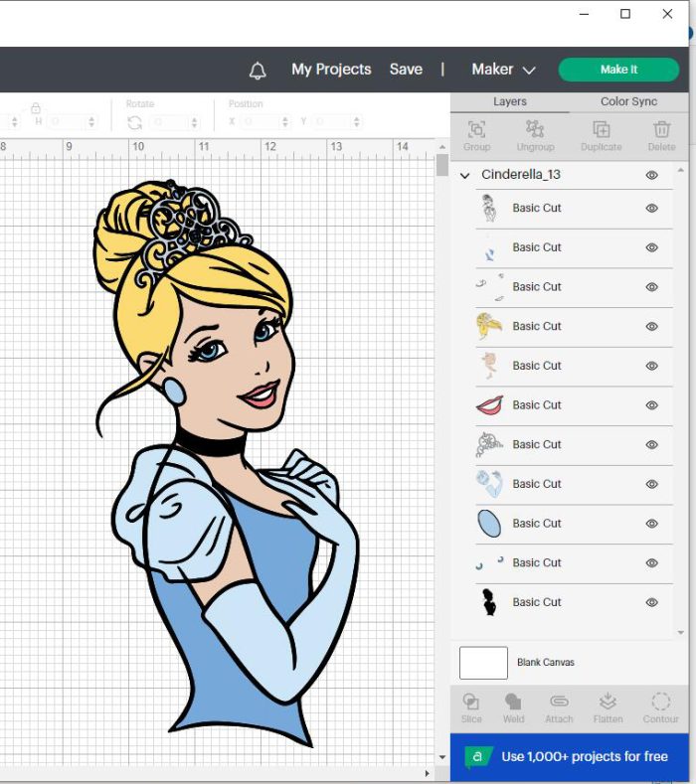Select the skin tone layer thumbnail
The width and height of the screenshot is (696, 784).
pyautogui.click(x=489, y=366)
